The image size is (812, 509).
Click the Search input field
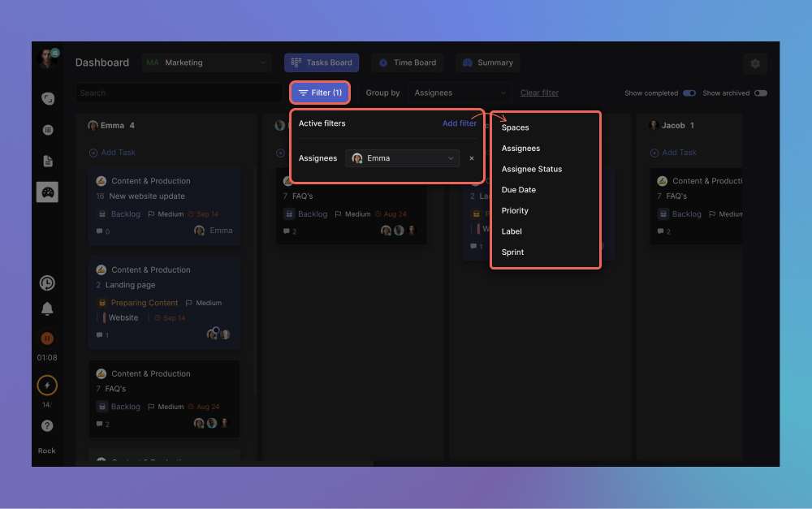point(179,93)
